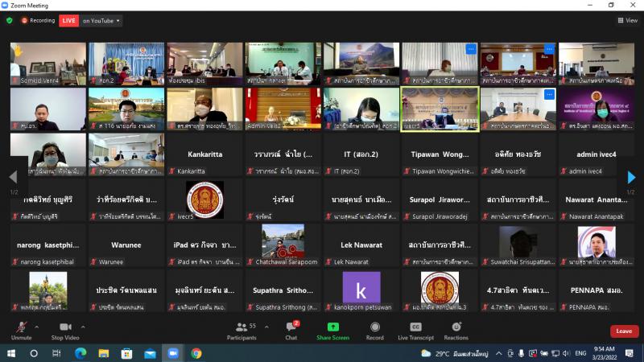The width and height of the screenshot is (644, 362).
Task: Click the Supathra Srithong tile
Action: pos(283,290)
